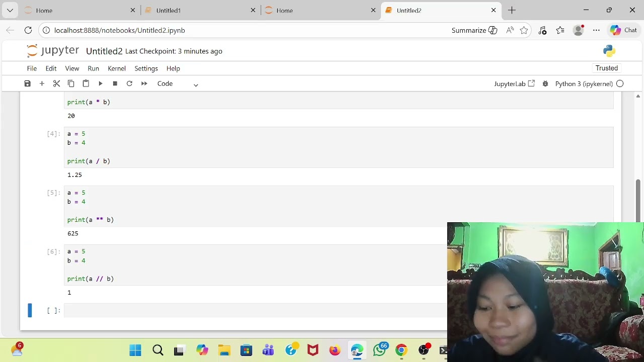Open the browser profile avatar
This screenshot has width=644, height=362.
coord(579,30)
